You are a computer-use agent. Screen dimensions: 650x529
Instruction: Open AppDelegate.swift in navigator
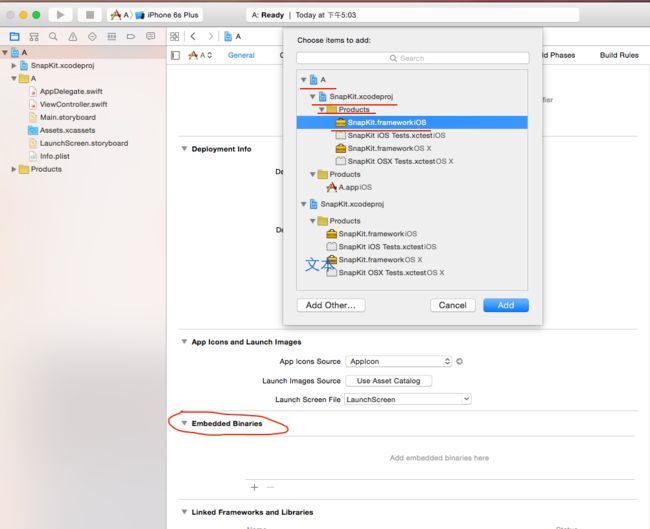click(66, 91)
